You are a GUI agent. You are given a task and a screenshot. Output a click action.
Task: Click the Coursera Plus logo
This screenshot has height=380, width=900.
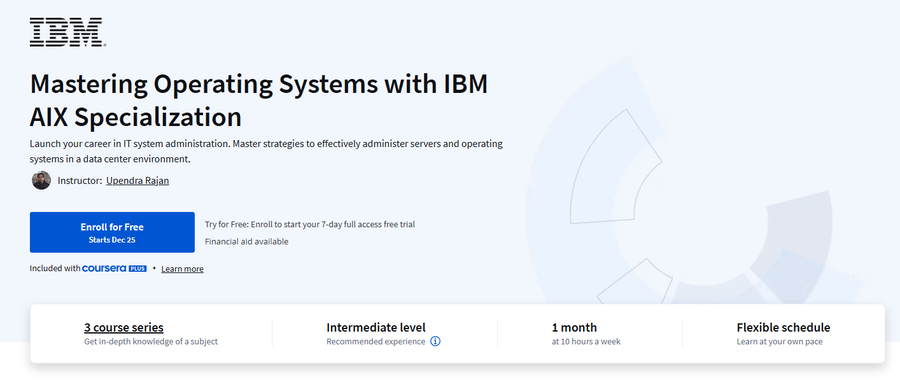point(114,269)
